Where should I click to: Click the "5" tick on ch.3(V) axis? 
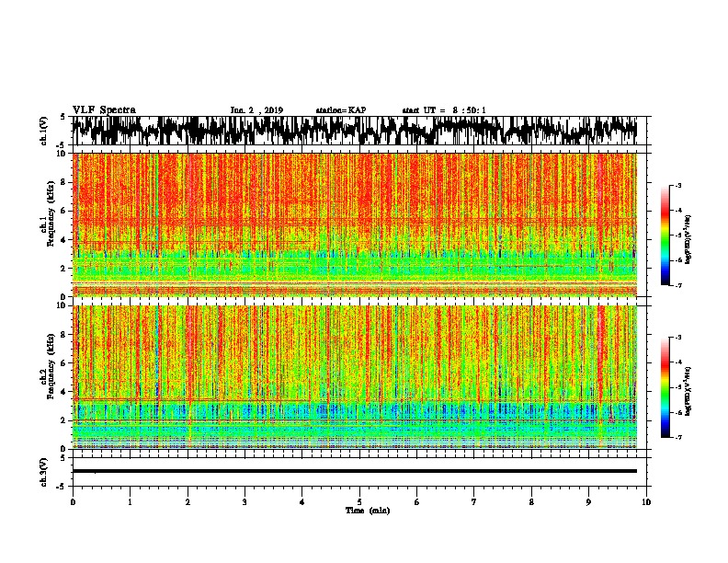click(63, 458)
